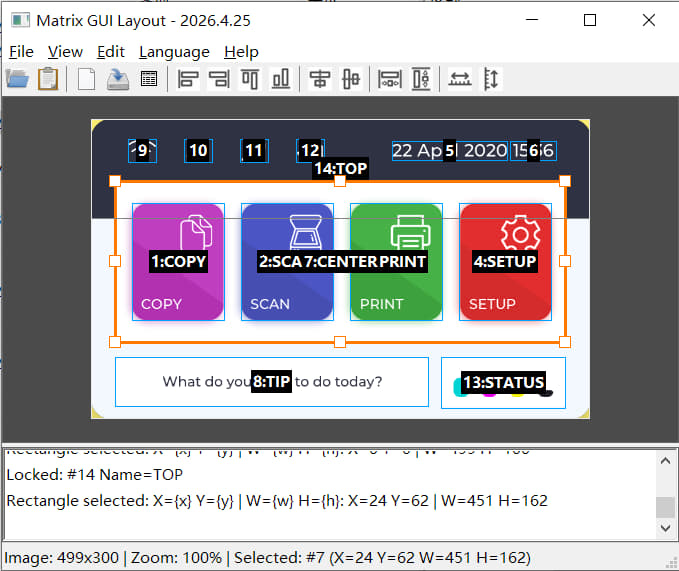Open the View menu
The image size is (679, 571).
point(65,52)
